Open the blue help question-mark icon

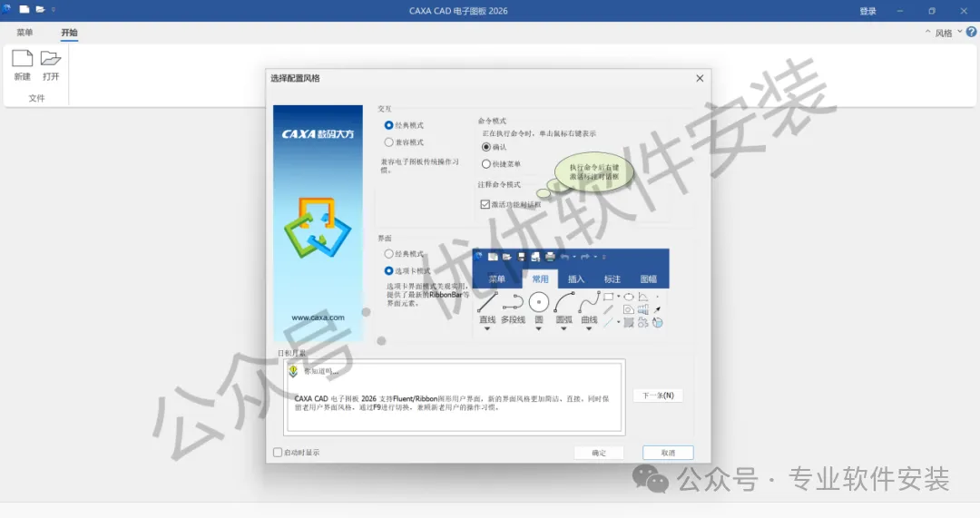(x=971, y=32)
